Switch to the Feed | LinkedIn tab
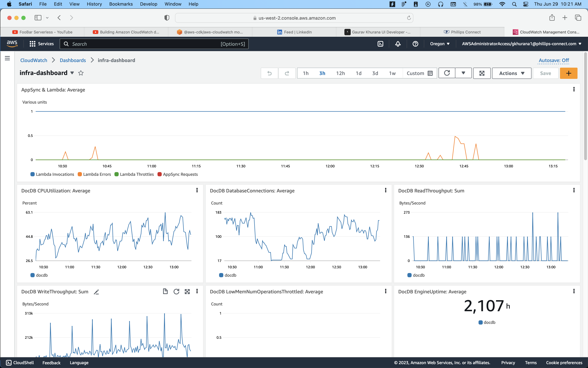This screenshot has height=368, width=588. point(294,32)
